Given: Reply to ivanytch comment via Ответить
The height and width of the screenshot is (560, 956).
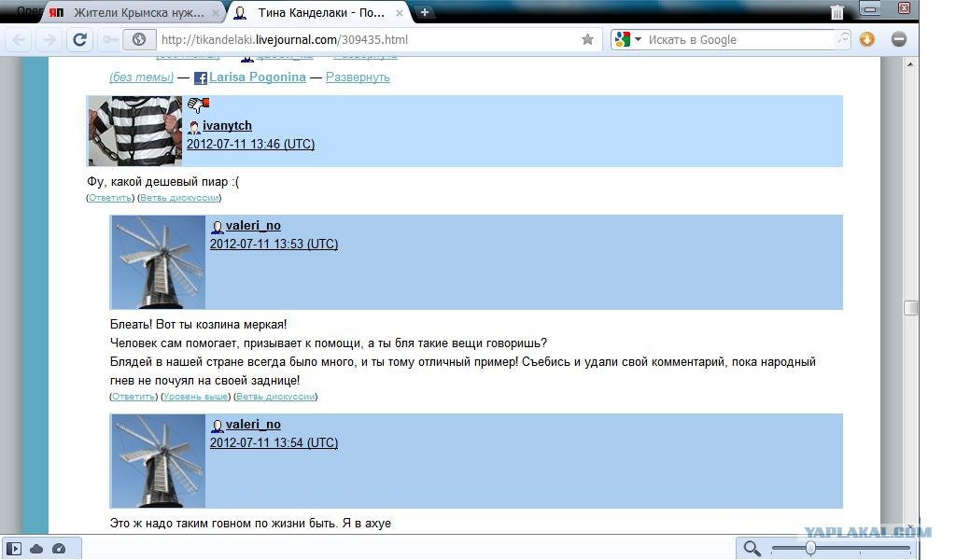Looking at the screenshot, I should point(110,198).
